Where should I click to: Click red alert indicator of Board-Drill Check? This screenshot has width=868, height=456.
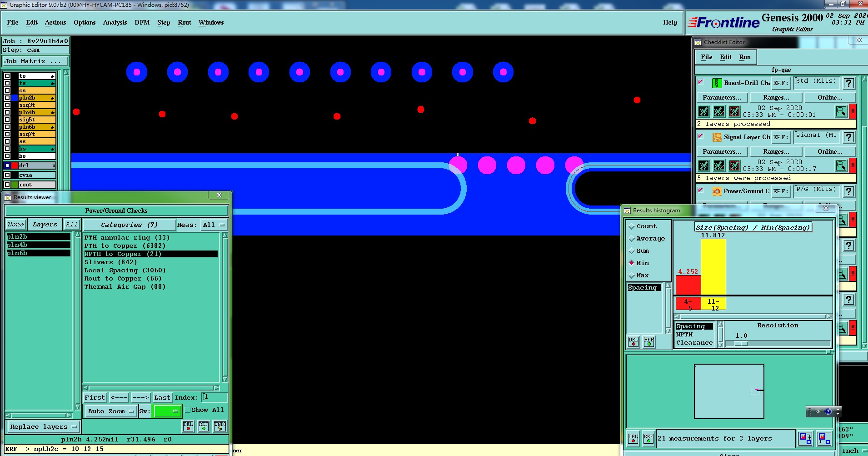853,111
